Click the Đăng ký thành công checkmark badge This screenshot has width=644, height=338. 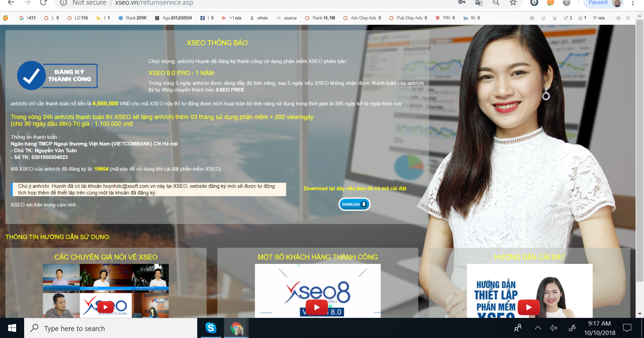click(x=57, y=76)
